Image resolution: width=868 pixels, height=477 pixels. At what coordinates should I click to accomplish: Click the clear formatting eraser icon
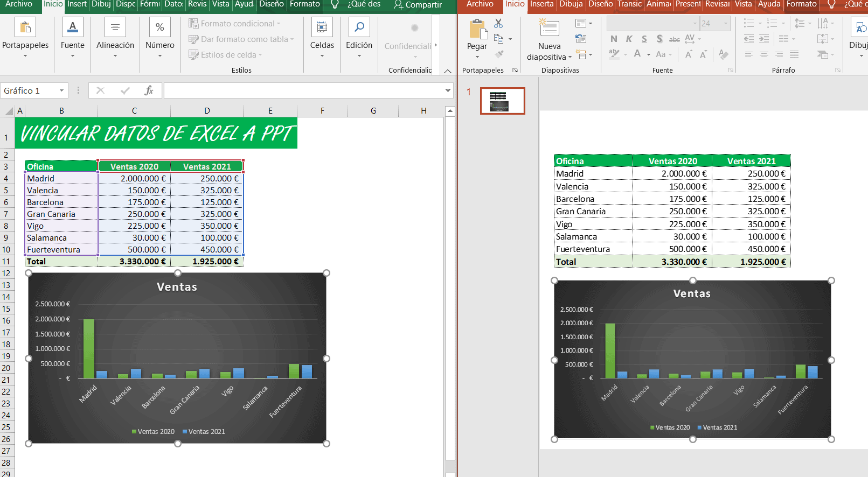point(724,54)
